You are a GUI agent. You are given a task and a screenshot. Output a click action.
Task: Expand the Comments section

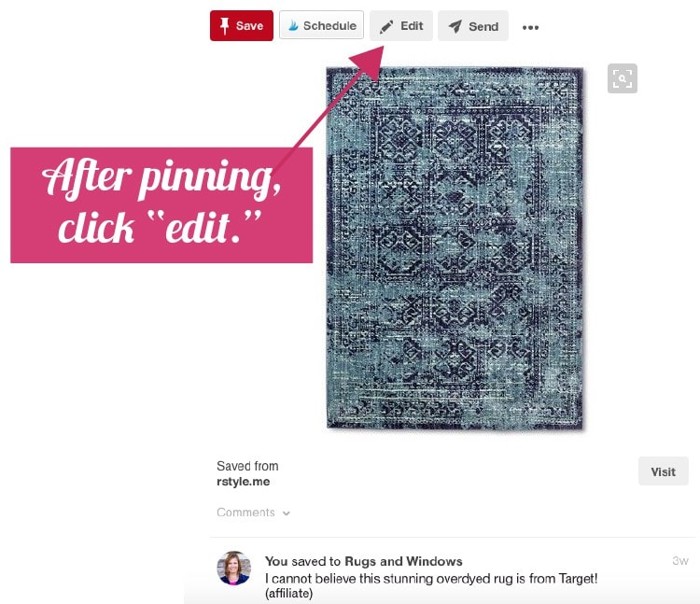253,512
